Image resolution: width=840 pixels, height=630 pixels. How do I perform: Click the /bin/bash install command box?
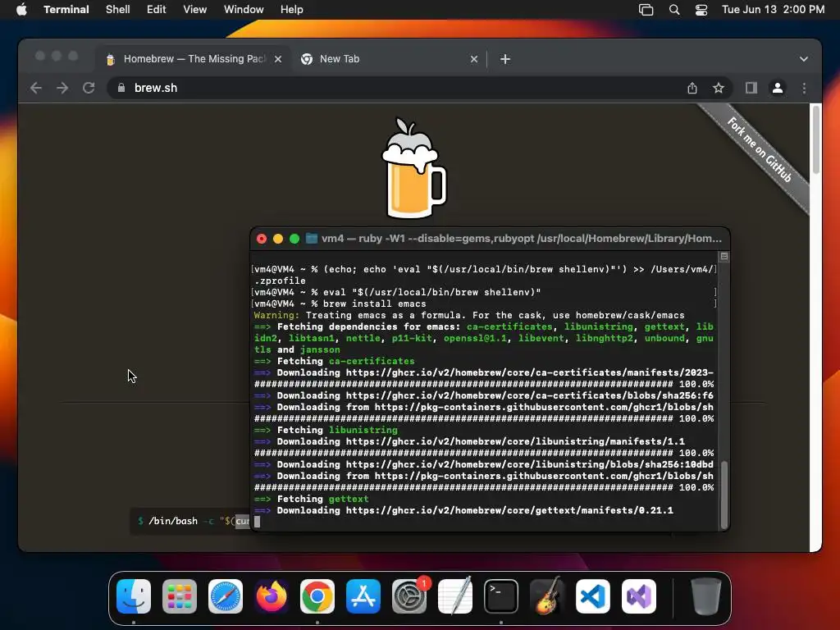click(190, 521)
